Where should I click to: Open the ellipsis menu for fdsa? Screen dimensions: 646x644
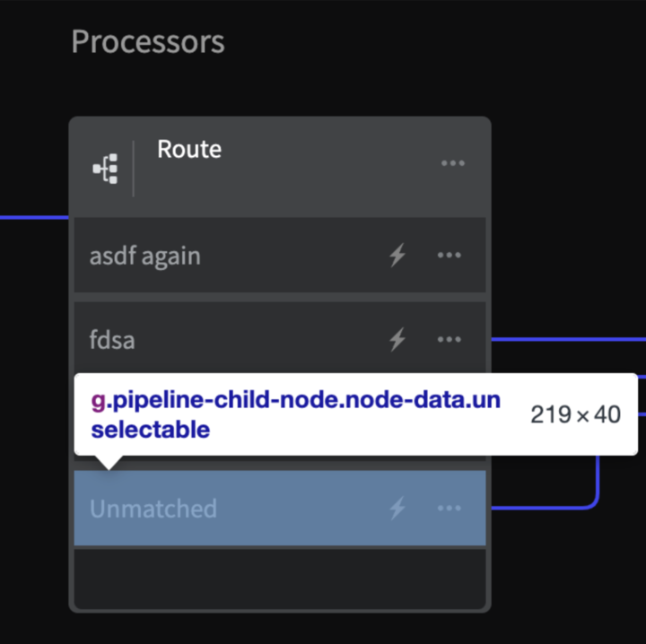coord(450,340)
